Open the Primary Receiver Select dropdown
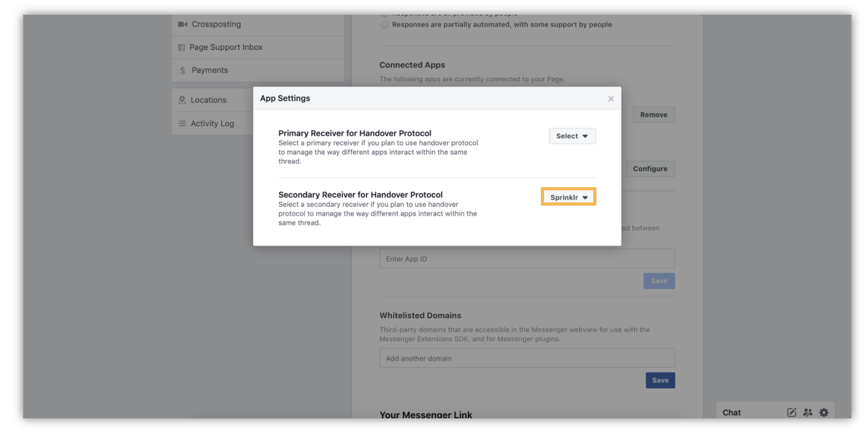Screen dimensions: 868x432 click(571, 136)
